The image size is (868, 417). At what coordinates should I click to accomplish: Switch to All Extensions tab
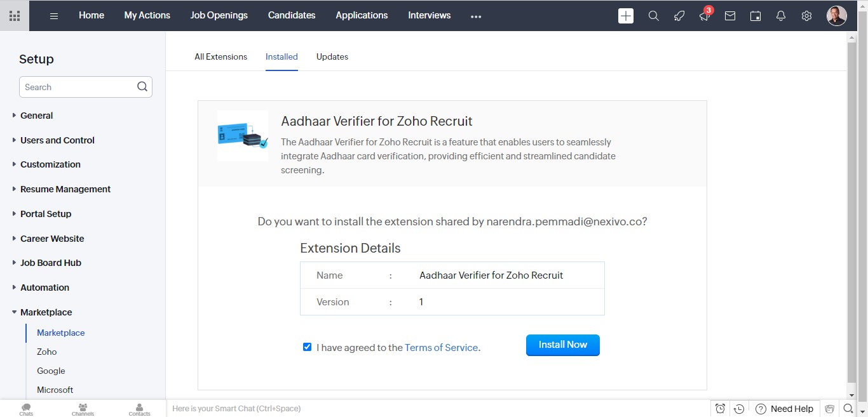220,56
